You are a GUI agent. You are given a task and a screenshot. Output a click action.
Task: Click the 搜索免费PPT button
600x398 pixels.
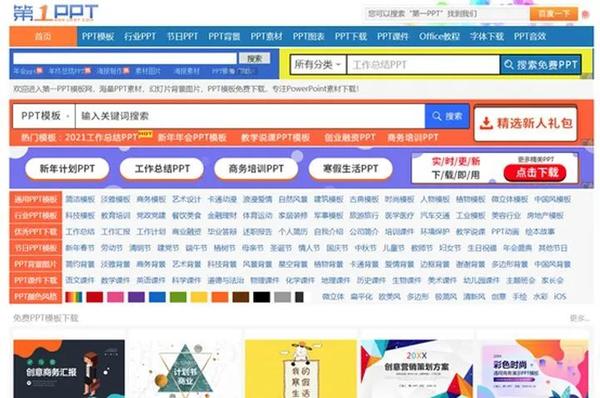[x=541, y=65]
